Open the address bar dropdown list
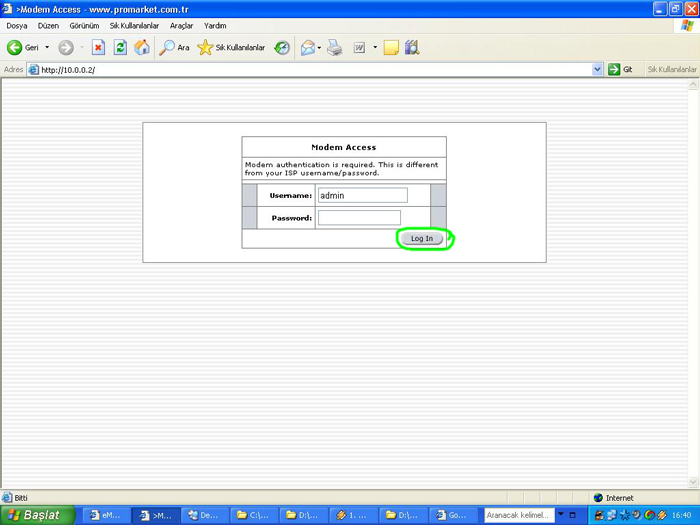 coord(597,70)
